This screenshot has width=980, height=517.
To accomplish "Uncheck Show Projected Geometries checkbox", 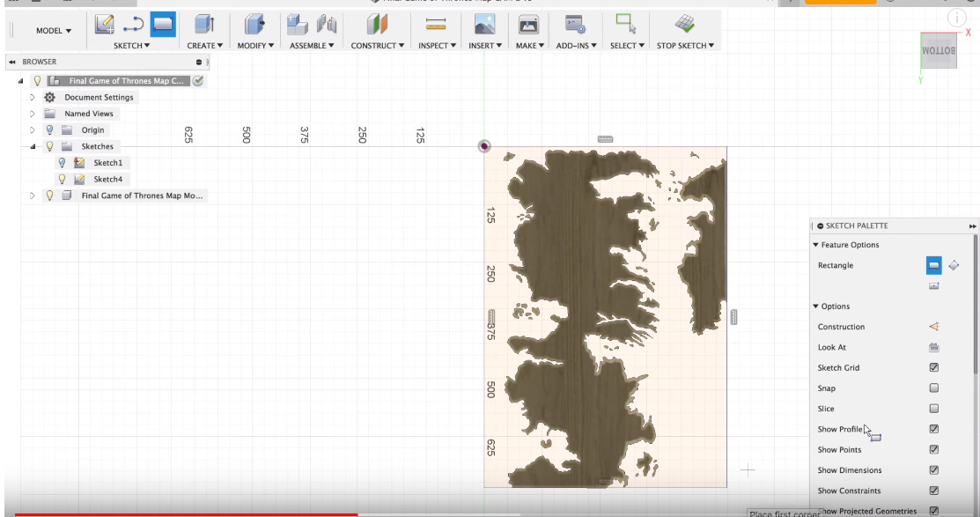I will point(933,511).
